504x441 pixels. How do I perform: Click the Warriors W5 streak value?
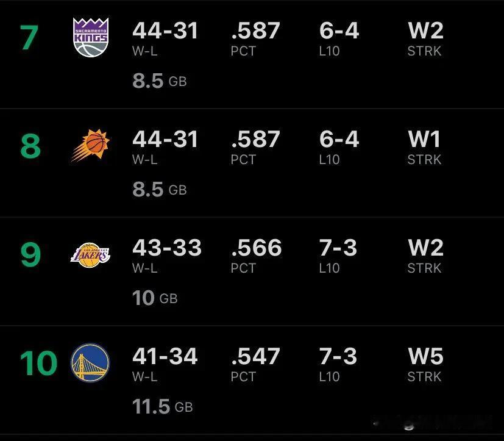[425, 356]
